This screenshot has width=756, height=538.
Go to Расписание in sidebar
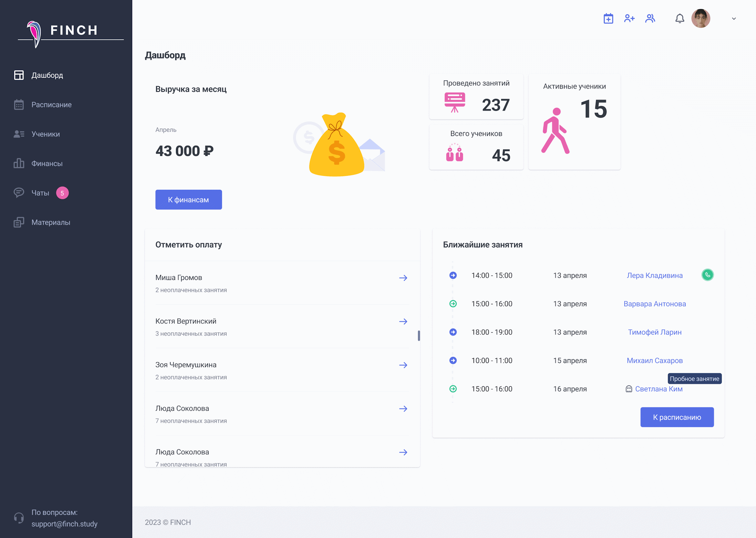click(51, 105)
